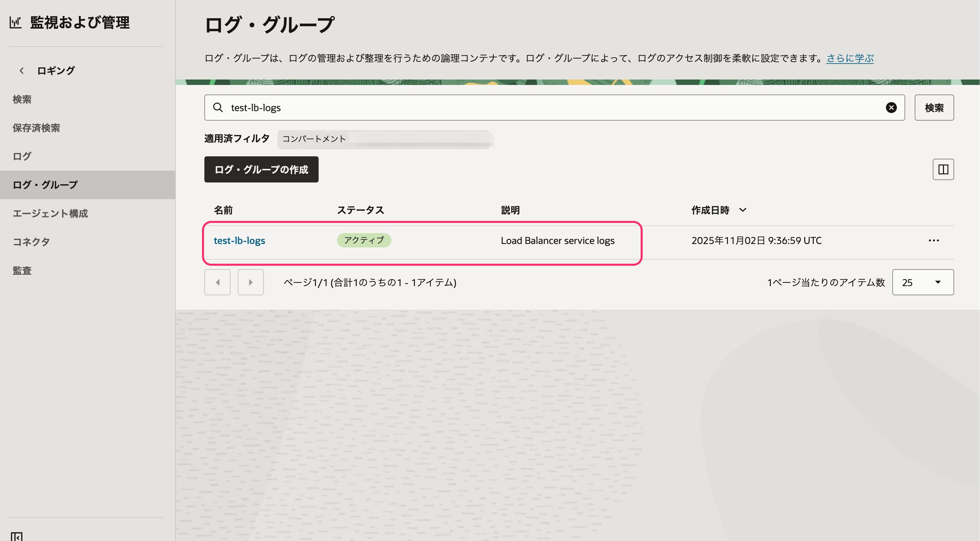
Task: Collapse the sidebar using bottom-left icon
Action: (16, 537)
